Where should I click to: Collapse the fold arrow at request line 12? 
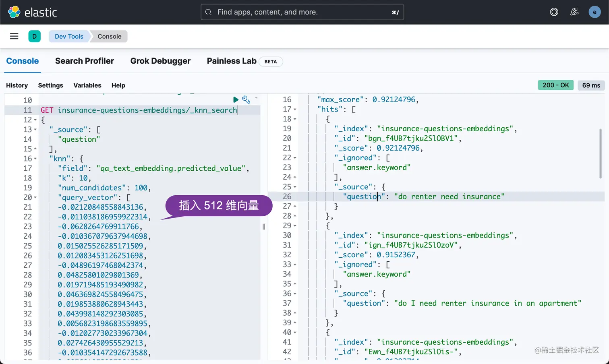tap(35, 120)
